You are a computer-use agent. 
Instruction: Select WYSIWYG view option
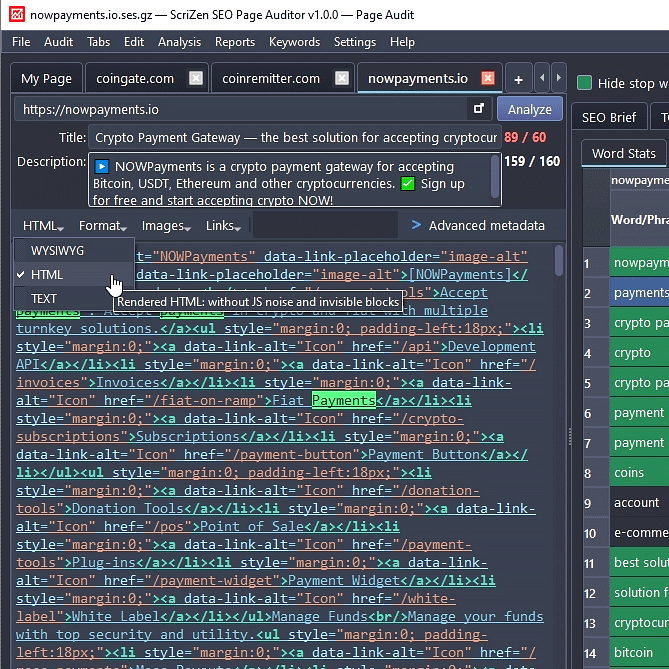point(74,250)
